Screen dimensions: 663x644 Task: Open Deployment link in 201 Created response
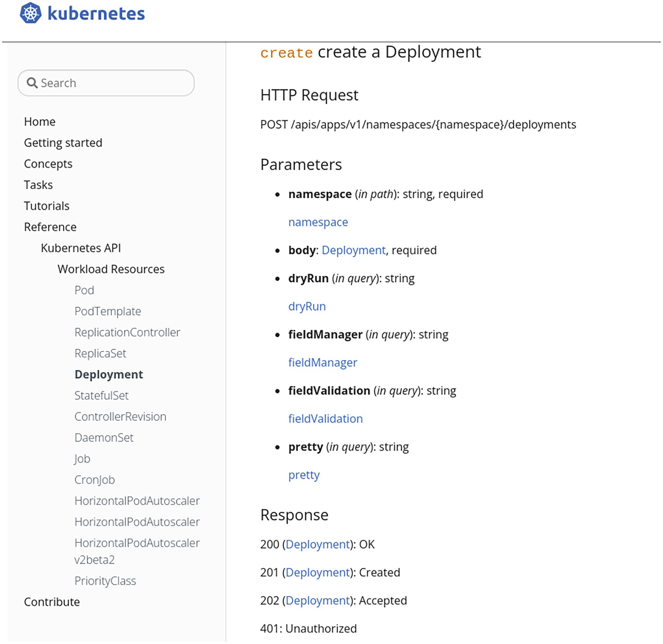click(x=318, y=573)
